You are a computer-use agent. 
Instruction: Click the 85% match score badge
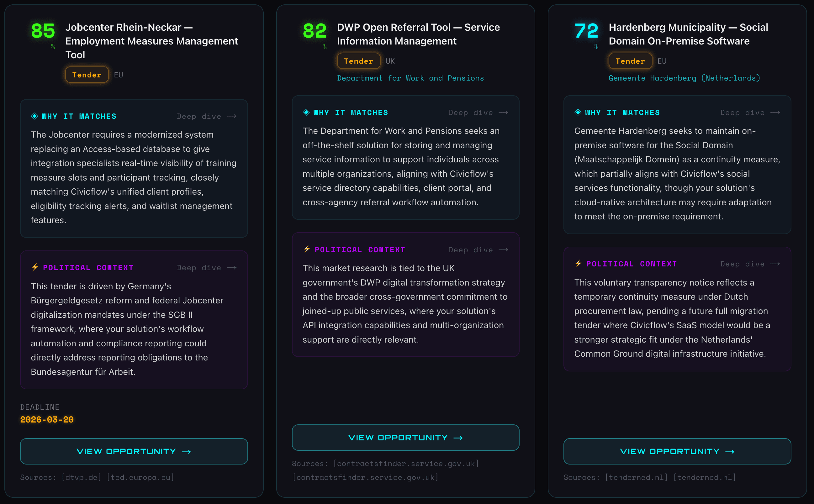[x=43, y=32]
